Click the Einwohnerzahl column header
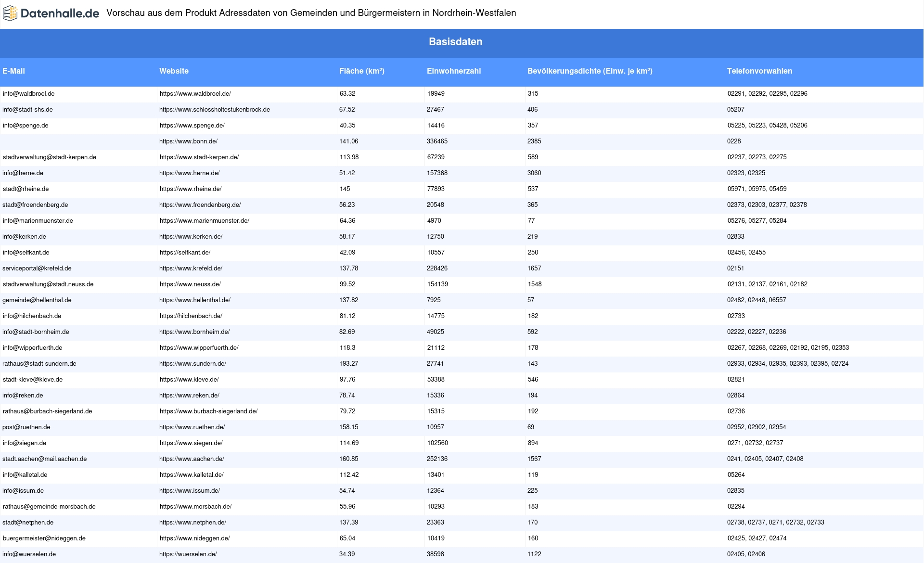924x563 pixels. [454, 71]
